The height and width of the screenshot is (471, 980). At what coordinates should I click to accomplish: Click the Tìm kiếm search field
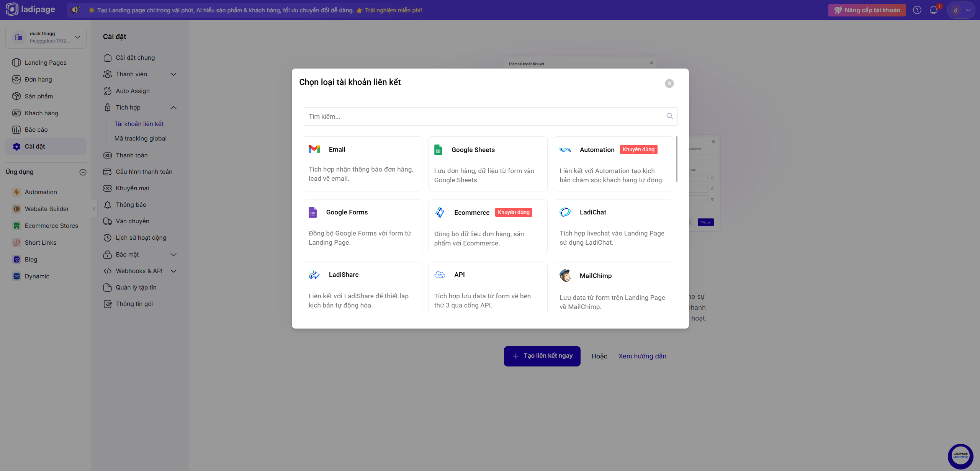pos(490,116)
